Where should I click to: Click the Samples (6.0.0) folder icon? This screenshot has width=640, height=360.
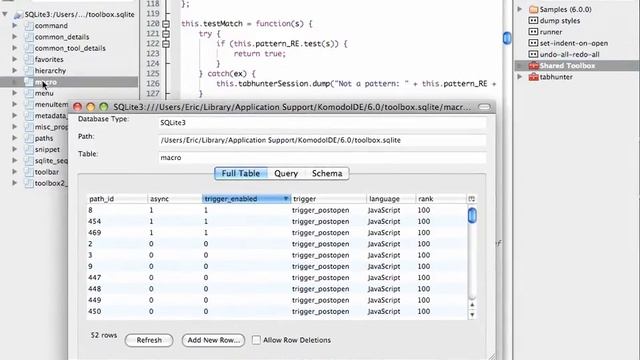[x=533, y=9]
